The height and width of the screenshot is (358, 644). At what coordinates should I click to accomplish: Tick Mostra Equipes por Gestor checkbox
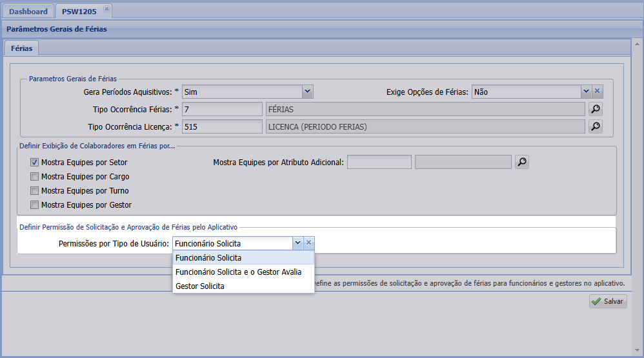pos(34,205)
